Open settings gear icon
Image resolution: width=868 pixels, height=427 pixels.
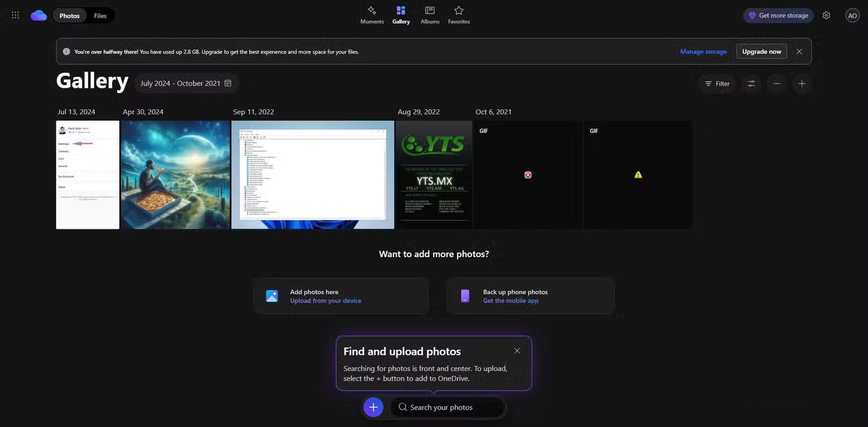click(x=826, y=15)
